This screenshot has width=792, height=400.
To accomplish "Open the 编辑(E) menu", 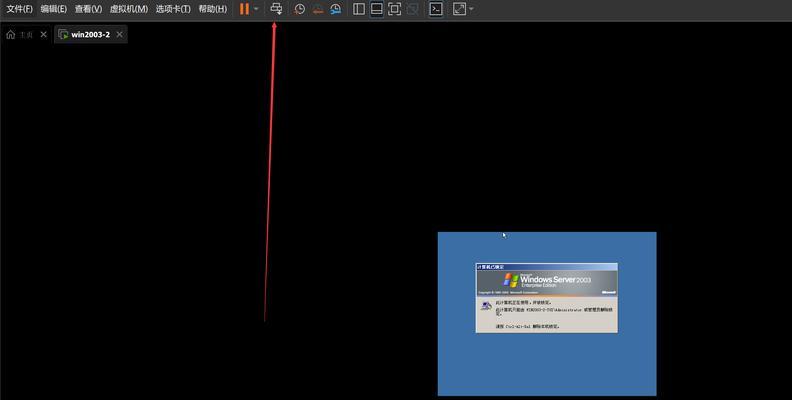I will click(54, 9).
